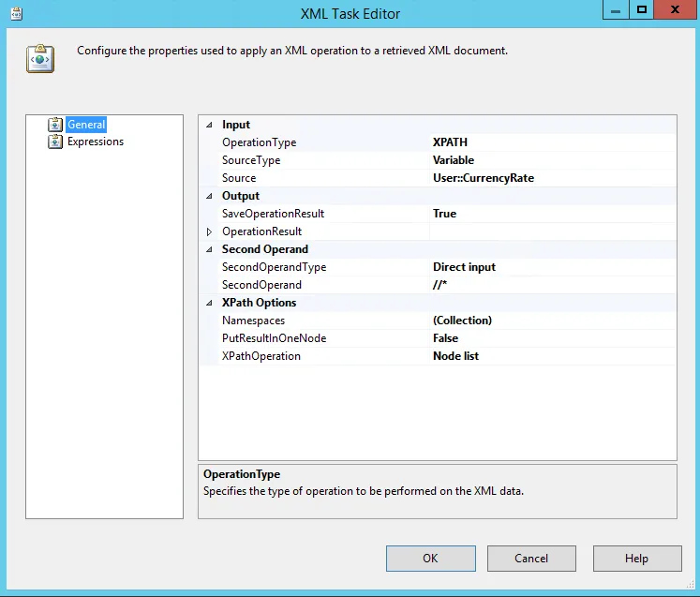This screenshot has width=700, height=597.
Task: Click the Input category heading
Action: click(x=236, y=125)
